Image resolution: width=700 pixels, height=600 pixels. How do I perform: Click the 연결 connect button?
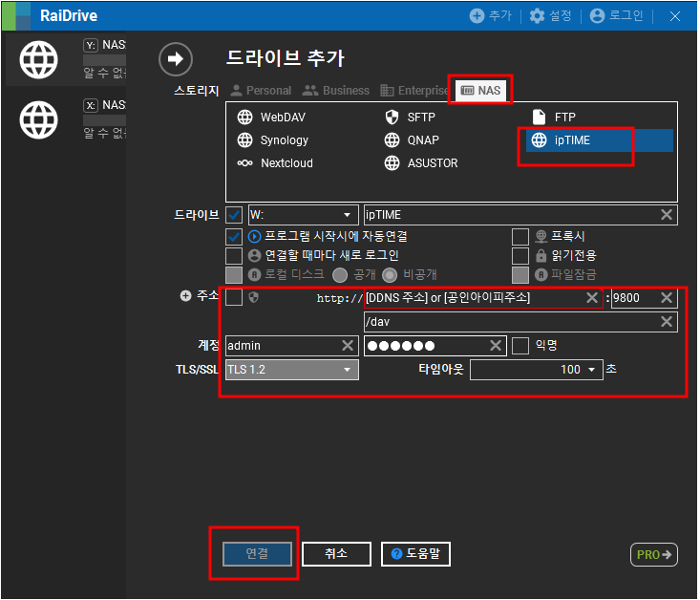[x=257, y=554]
